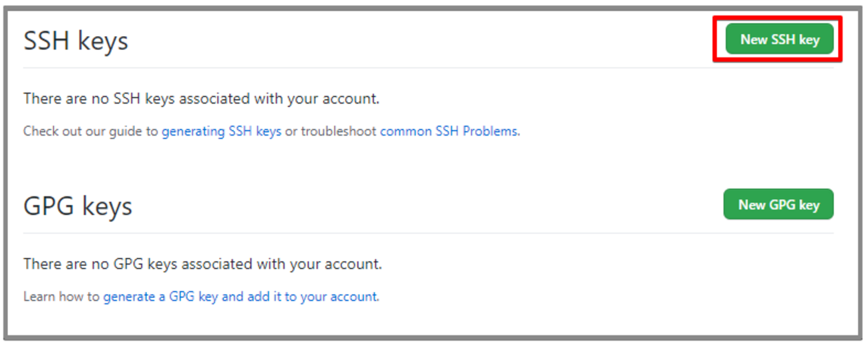Image resolution: width=868 pixels, height=344 pixels.
Task: Click the "Learn how to" text
Action: coord(61,297)
